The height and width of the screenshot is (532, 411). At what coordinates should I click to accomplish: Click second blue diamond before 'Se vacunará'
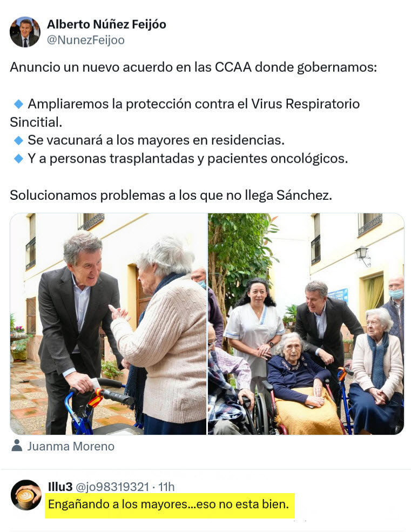point(18,140)
